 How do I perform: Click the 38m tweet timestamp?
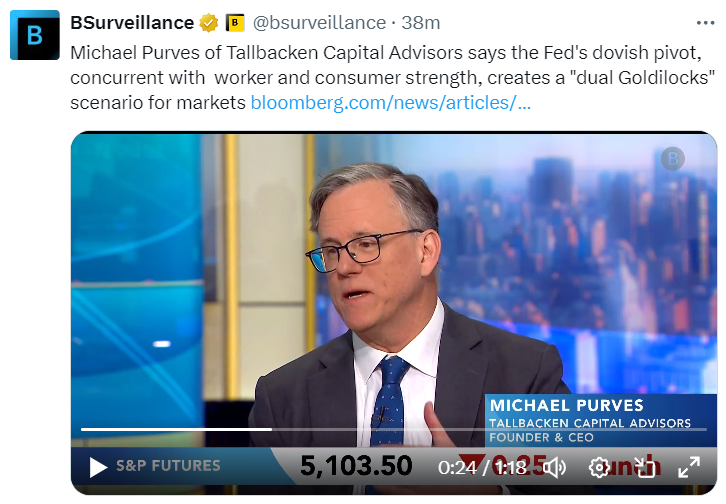415,22
